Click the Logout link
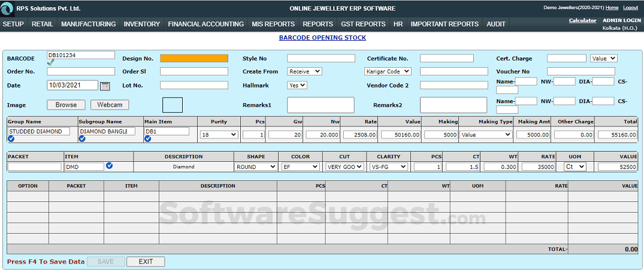The image size is (644, 272). (x=630, y=8)
